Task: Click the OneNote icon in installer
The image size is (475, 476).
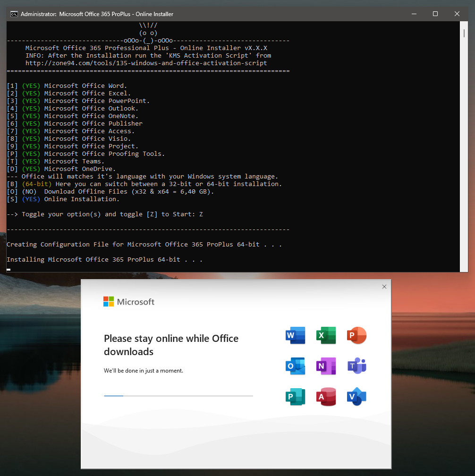Action: click(x=326, y=366)
